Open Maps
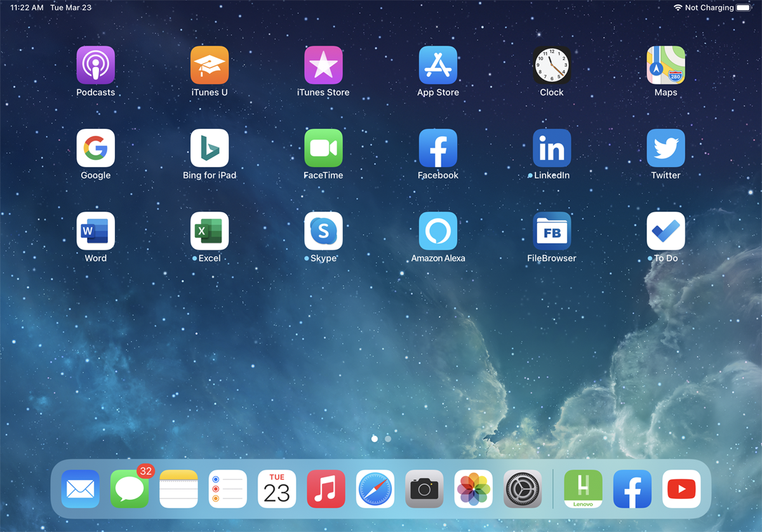The image size is (762, 532). [x=666, y=65]
